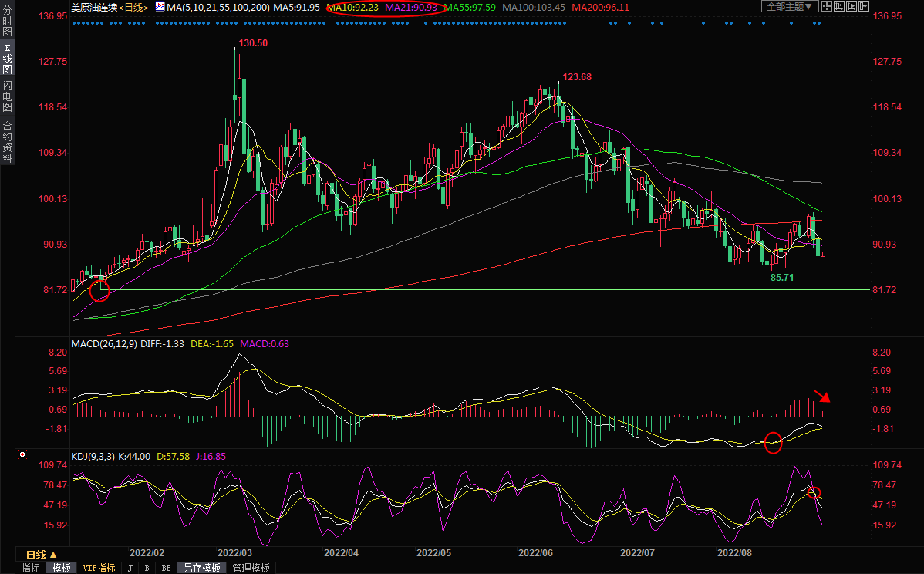Click the 另存模板 button

[201, 568]
